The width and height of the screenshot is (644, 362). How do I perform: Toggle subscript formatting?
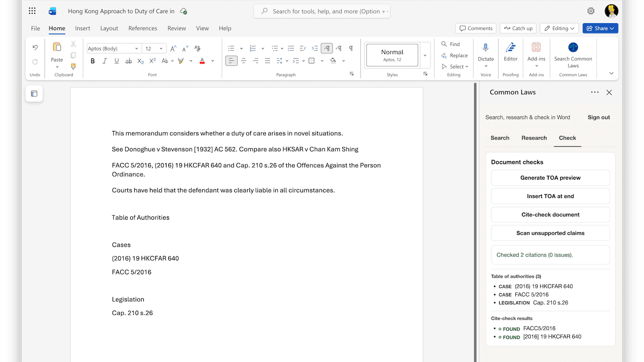click(140, 61)
